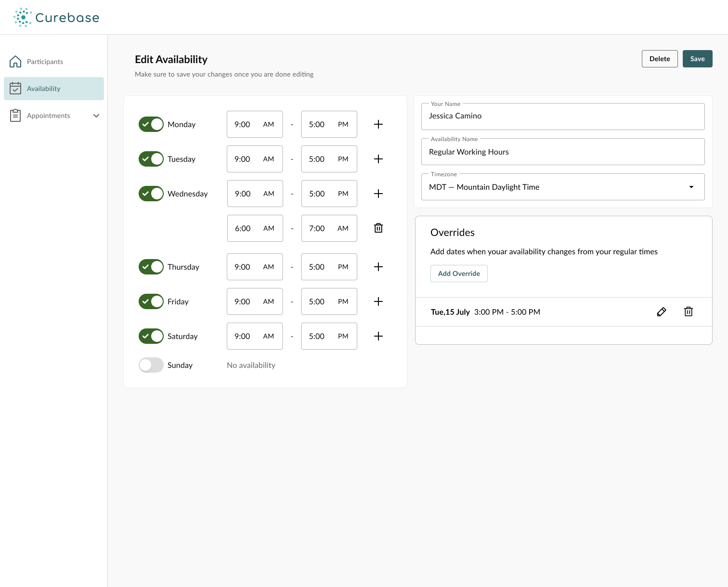Enable Sunday availability
728x587 pixels.
pyautogui.click(x=151, y=365)
